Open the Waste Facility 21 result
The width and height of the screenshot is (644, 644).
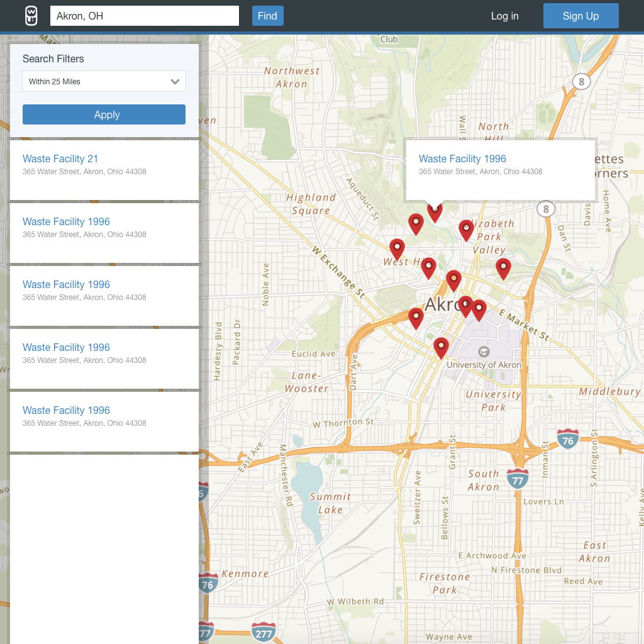point(60,159)
